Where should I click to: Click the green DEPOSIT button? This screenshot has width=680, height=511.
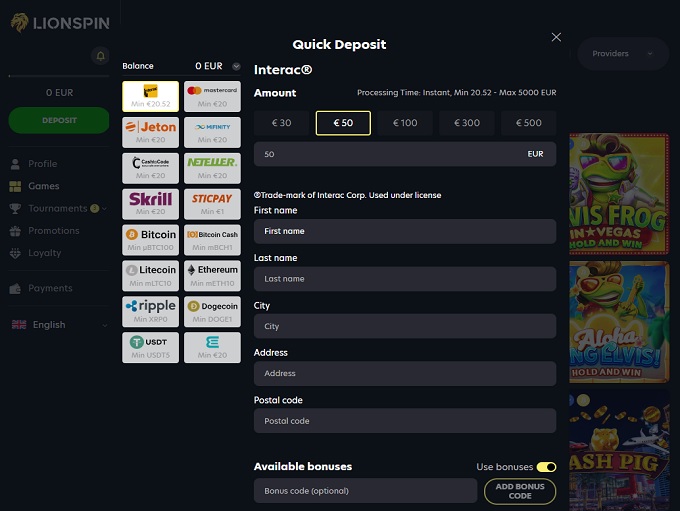click(59, 120)
